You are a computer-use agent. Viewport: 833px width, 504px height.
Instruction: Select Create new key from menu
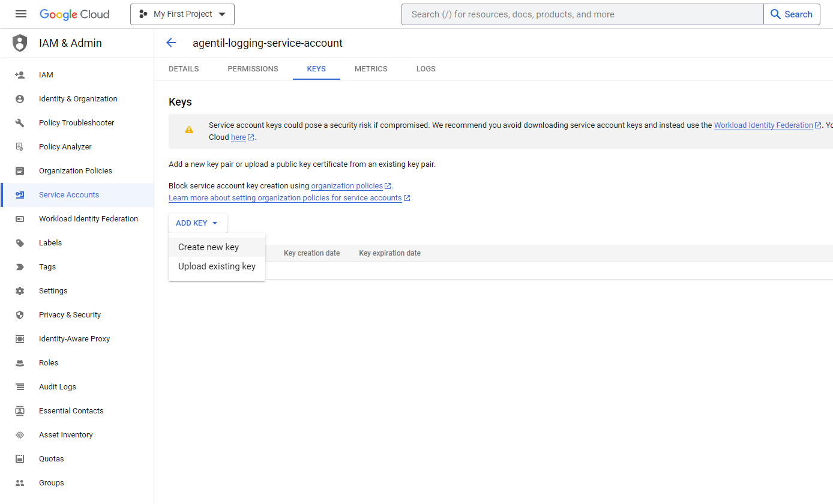click(x=208, y=247)
